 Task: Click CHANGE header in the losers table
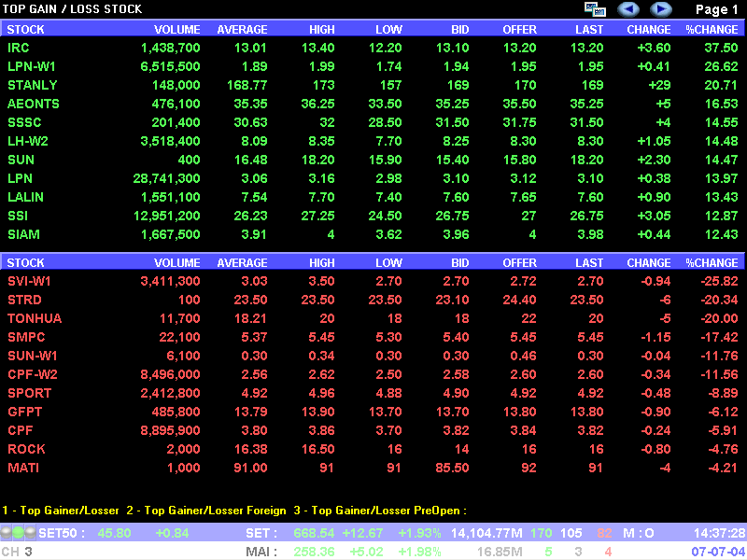point(649,263)
